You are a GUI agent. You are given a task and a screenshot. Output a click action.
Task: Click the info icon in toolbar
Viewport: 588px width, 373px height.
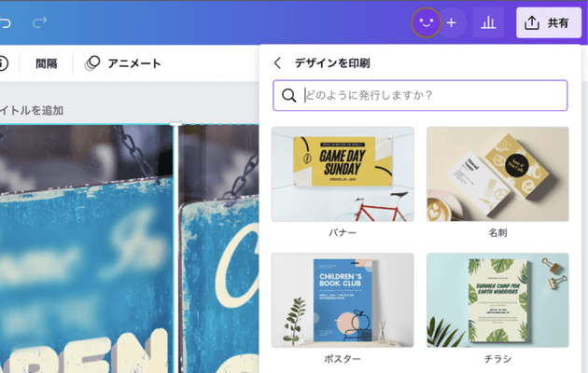(x=3, y=63)
